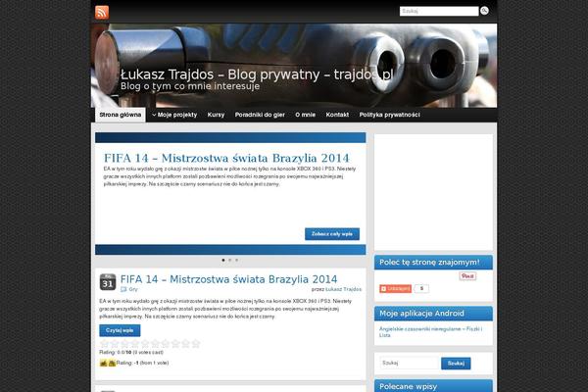
Task: Click the Gry category icon under post title
Action: coord(123,289)
